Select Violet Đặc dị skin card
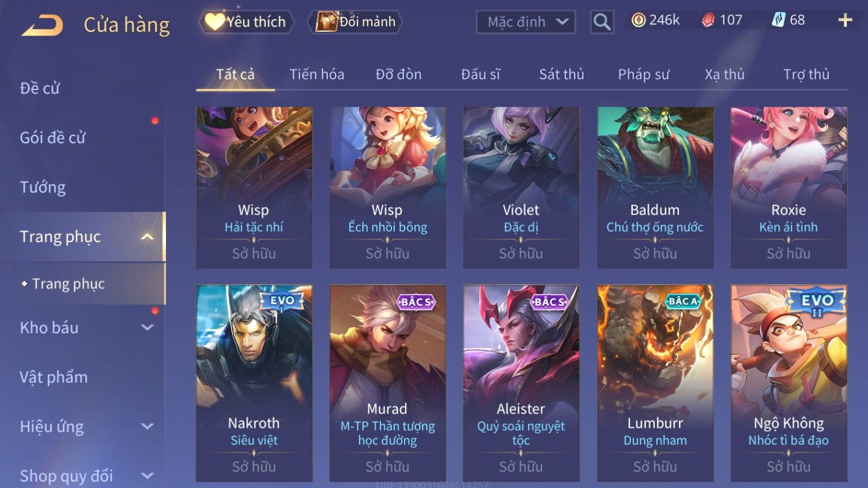Image resolution: width=868 pixels, height=488 pixels. click(x=521, y=187)
